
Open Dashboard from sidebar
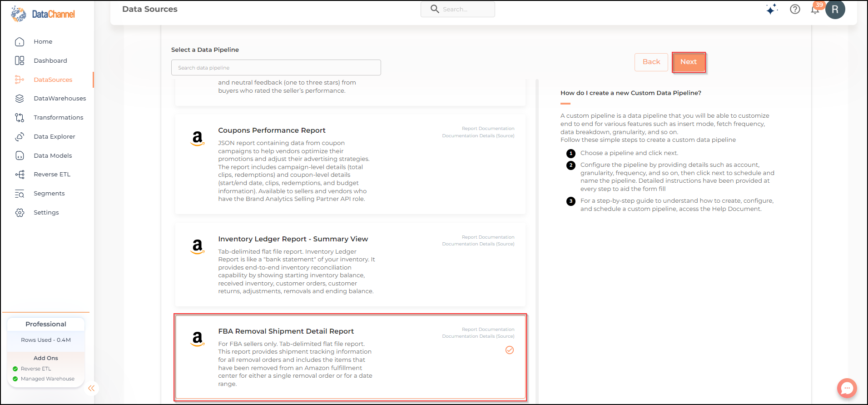click(50, 60)
